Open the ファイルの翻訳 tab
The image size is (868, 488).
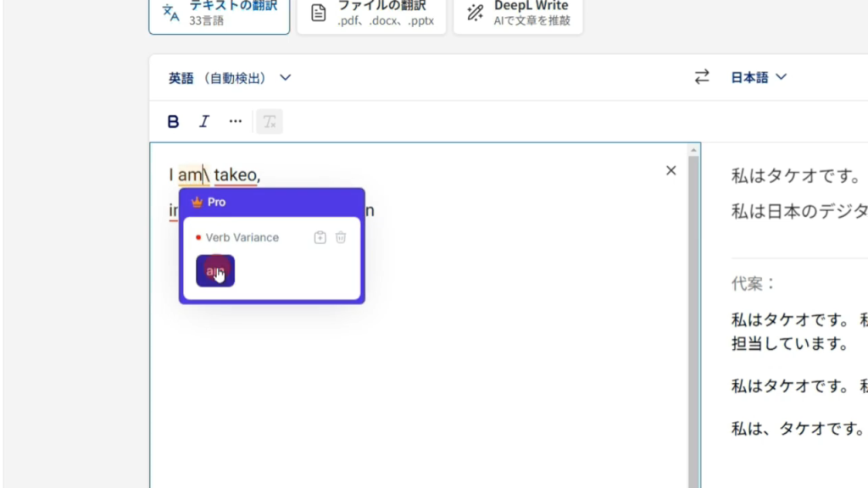point(371,15)
